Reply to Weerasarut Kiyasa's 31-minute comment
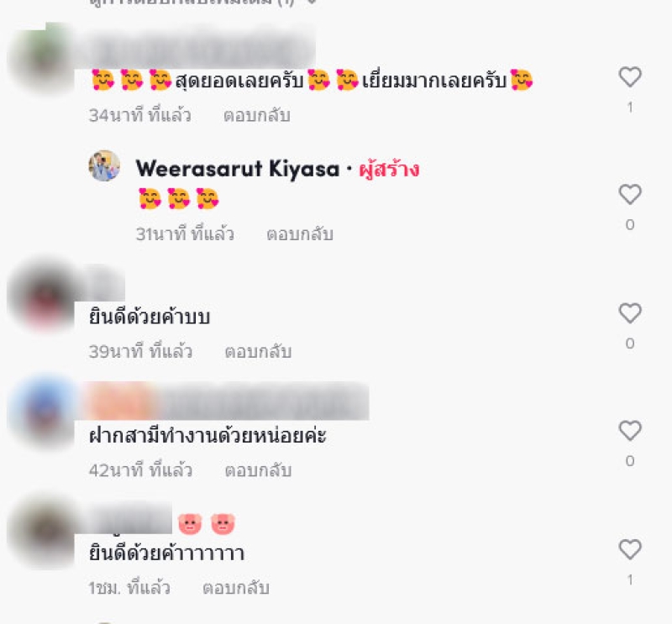Viewport: 672px width, 624px height. (x=300, y=234)
